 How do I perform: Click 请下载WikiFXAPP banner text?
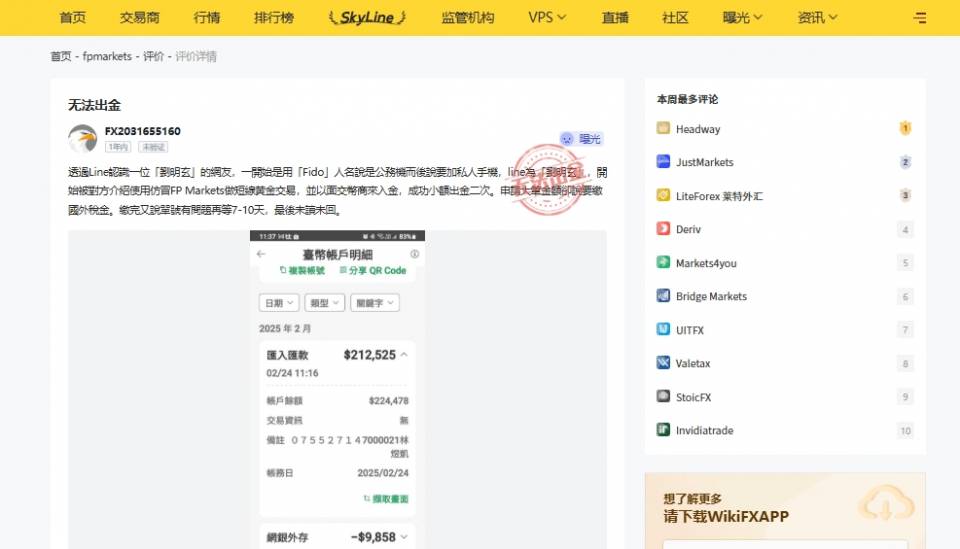(726, 516)
